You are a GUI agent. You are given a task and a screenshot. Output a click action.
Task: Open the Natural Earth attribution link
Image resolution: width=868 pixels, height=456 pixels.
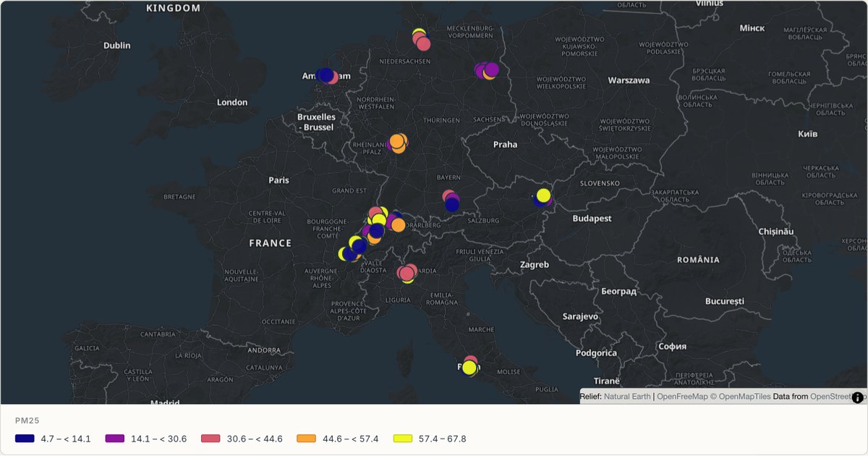point(627,397)
